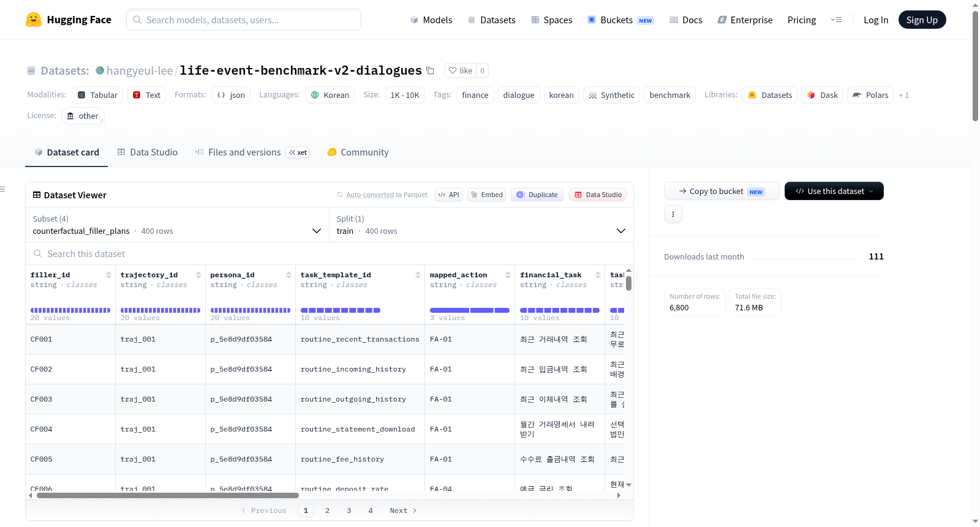Viewport: 980px width, 527px height.
Task: Go to page 2 of results
Action: [328, 510]
